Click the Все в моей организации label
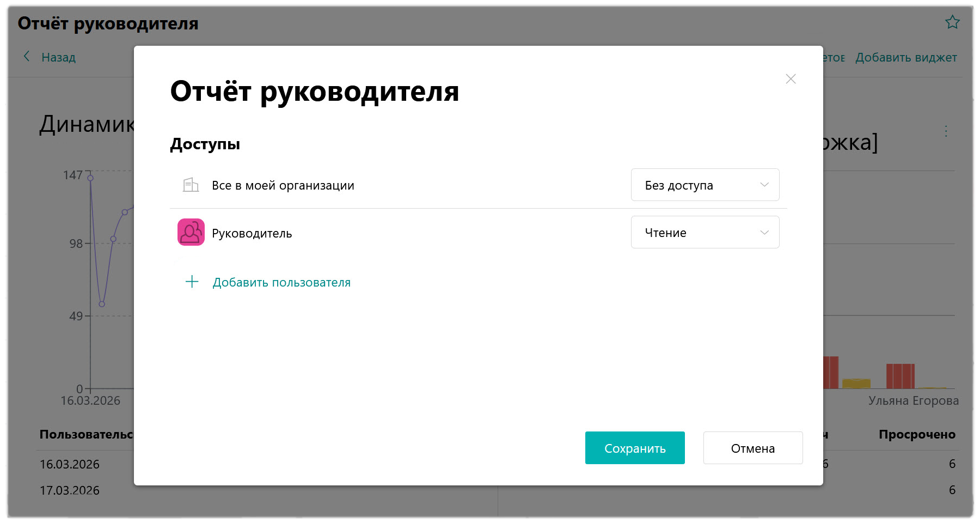The image size is (980, 523). point(283,185)
